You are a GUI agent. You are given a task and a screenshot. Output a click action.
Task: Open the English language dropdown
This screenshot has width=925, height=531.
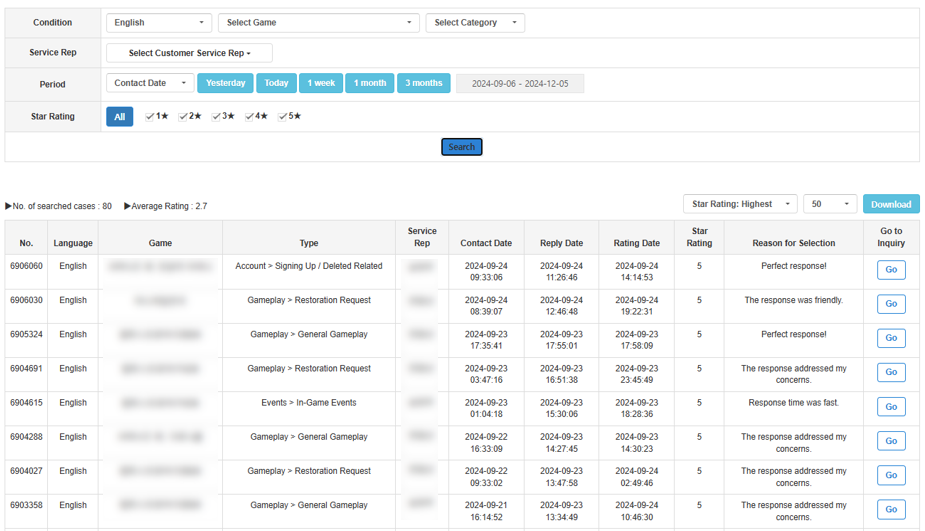[x=159, y=23]
